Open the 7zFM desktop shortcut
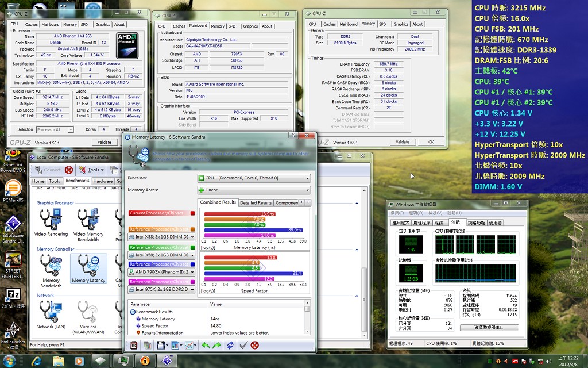 (x=13, y=298)
